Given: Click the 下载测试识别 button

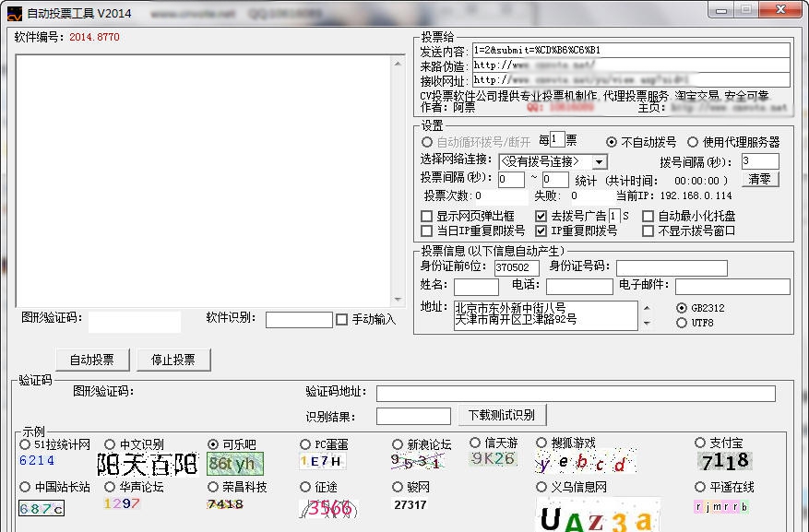Looking at the screenshot, I should click(x=501, y=415).
